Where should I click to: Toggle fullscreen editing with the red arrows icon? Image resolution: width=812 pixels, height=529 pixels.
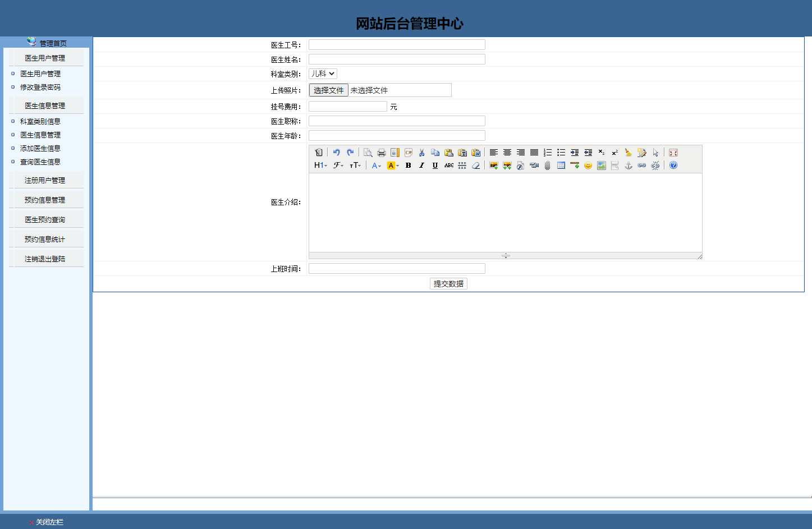[673, 152]
